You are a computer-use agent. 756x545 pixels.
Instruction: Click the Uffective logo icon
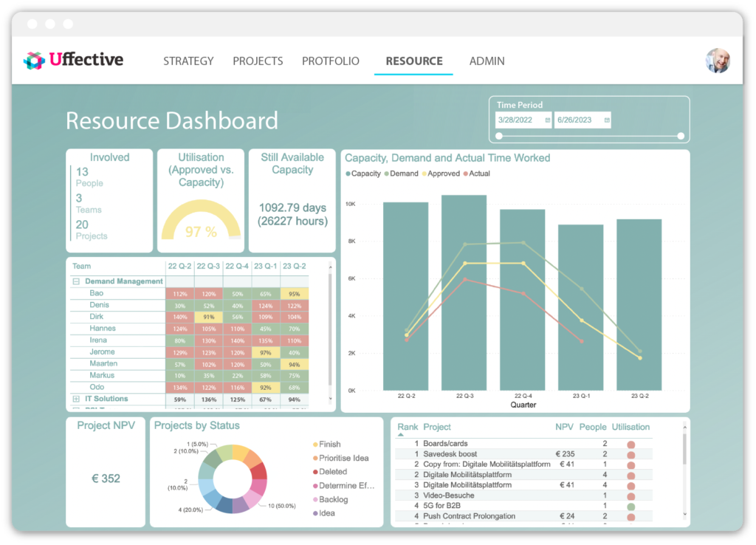[32, 60]
